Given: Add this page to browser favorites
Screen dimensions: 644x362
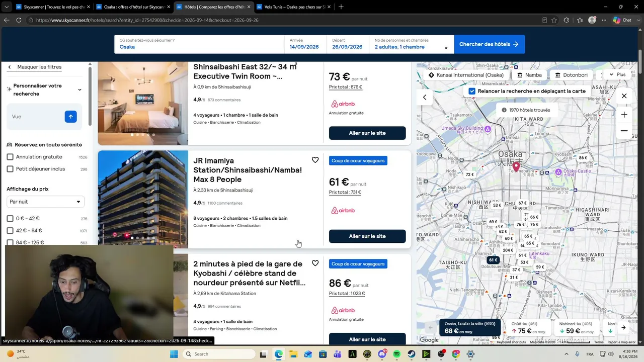Looking at the screenshot, I should pyautogui.click(x=554, y=20).
